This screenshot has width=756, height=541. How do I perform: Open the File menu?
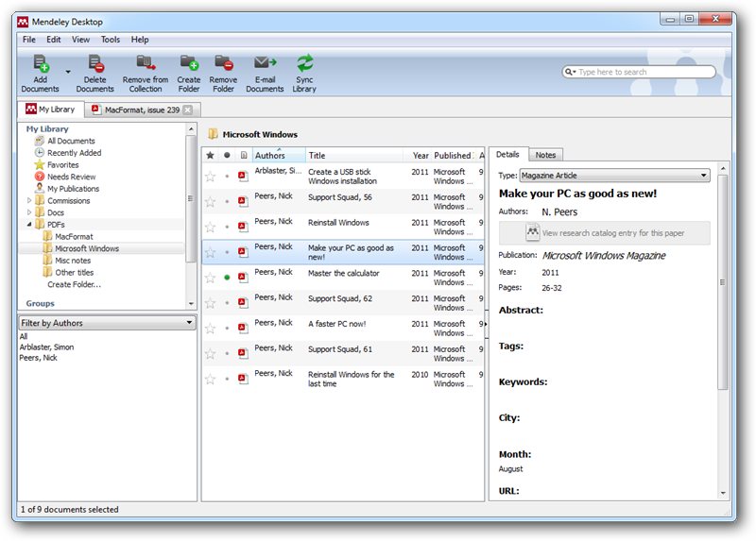pos(29,40)
